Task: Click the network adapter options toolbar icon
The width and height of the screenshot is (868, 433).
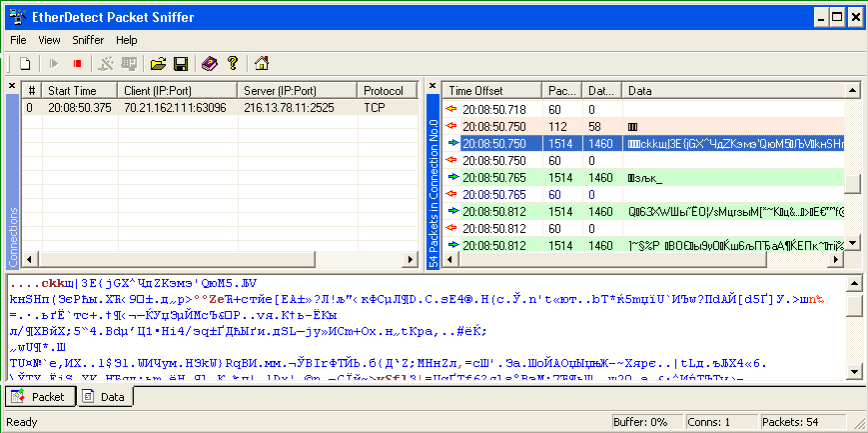Action: click(x=129, y=64)
